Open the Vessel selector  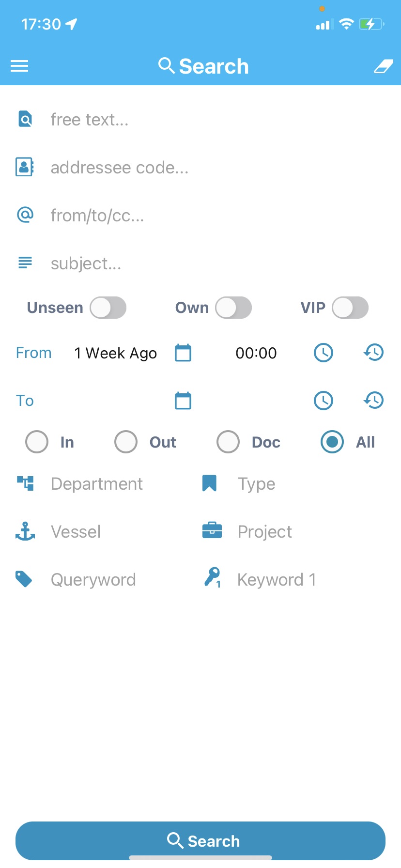point(97,532)
